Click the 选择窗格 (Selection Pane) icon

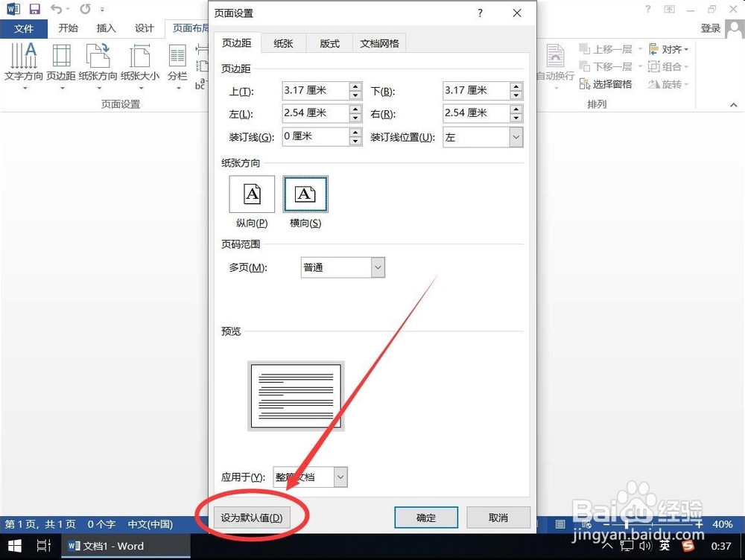pos(612,83)
